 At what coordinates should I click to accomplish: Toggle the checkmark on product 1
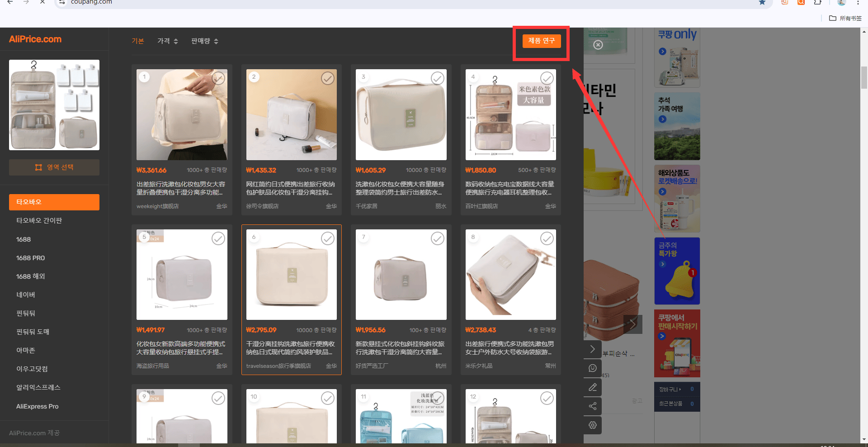[x=218, y=78]
